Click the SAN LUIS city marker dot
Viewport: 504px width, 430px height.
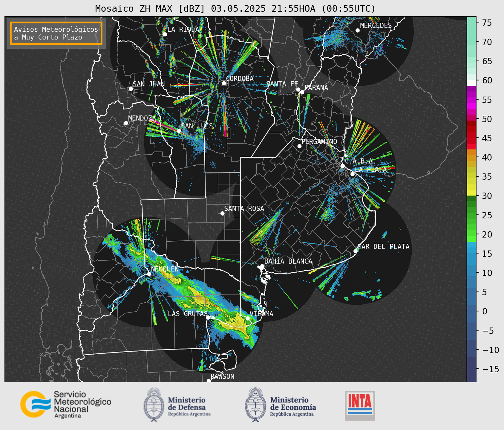pyautogui.click(x=179, y=131)
